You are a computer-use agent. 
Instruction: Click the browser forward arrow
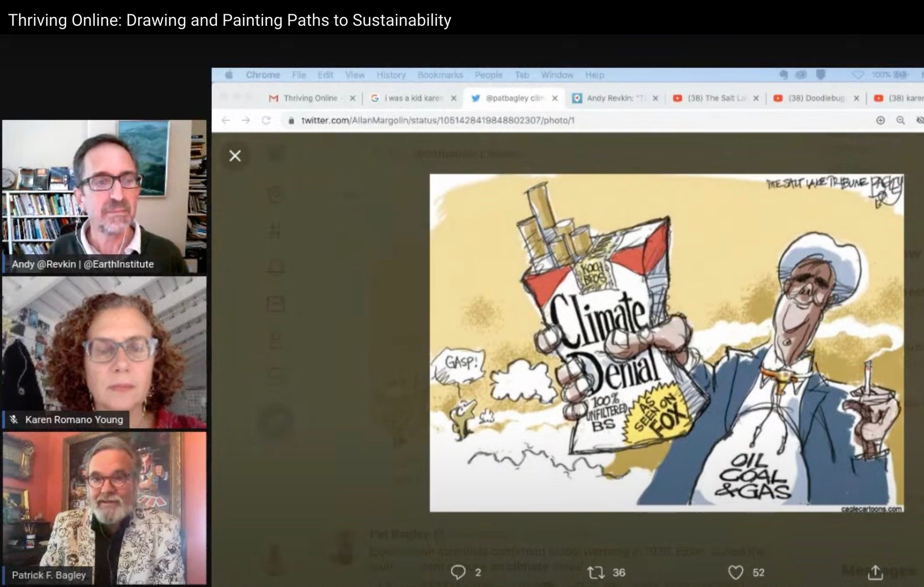tap(245, 120)
